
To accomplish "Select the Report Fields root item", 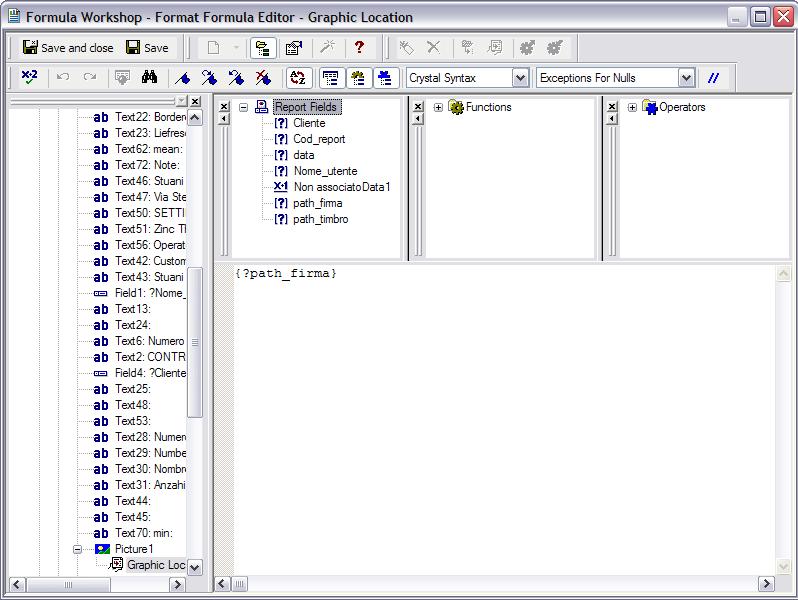I will click(x=306, y=107).
